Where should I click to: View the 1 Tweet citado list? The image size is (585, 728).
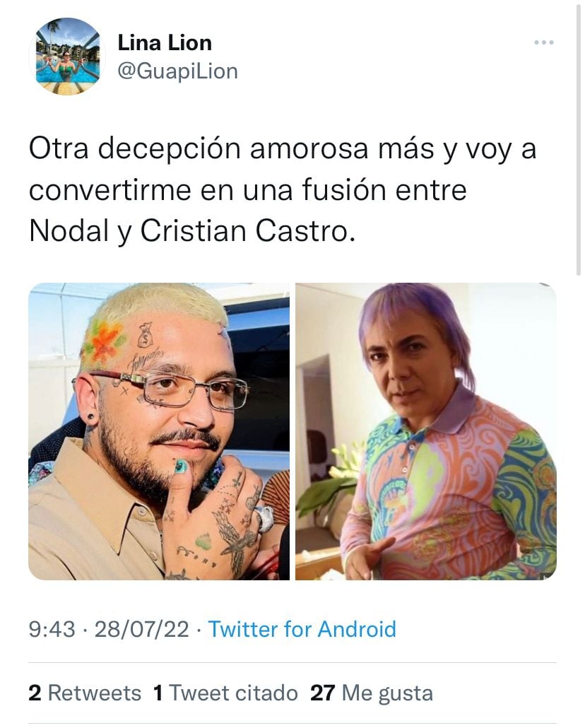pyautogui.click(x=225, y=693)
